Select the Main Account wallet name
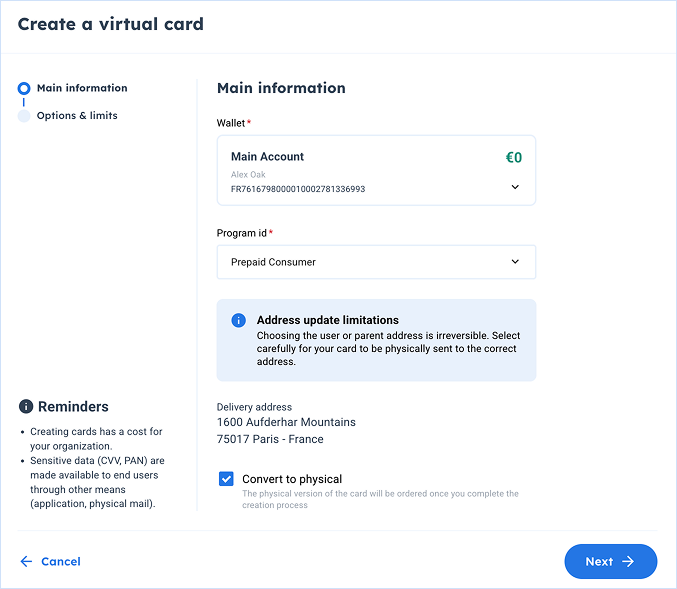Image resolution: width=677 pixels, height=589 pixels. coord(267,156)
